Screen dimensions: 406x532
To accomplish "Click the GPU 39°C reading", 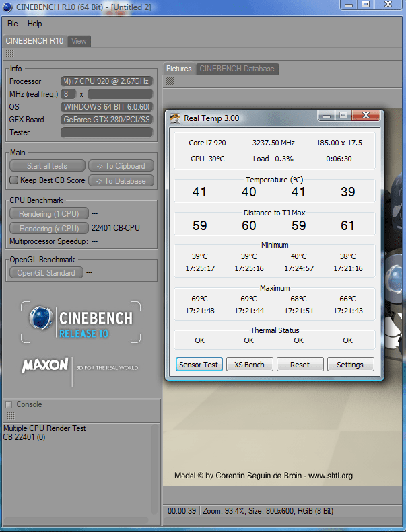I will (207, 159).
